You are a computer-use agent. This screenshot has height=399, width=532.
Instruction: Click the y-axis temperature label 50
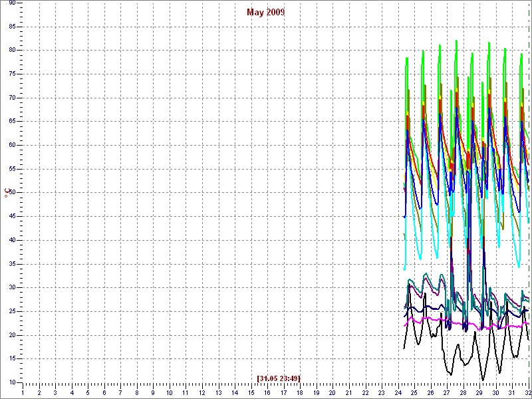(x=12, y=193)
